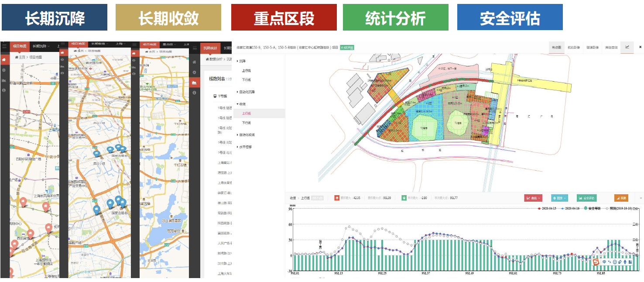The height and width of the screenshot is (282, 644).
Task: Open 曲线 red dropdown button
Action: 533,198
